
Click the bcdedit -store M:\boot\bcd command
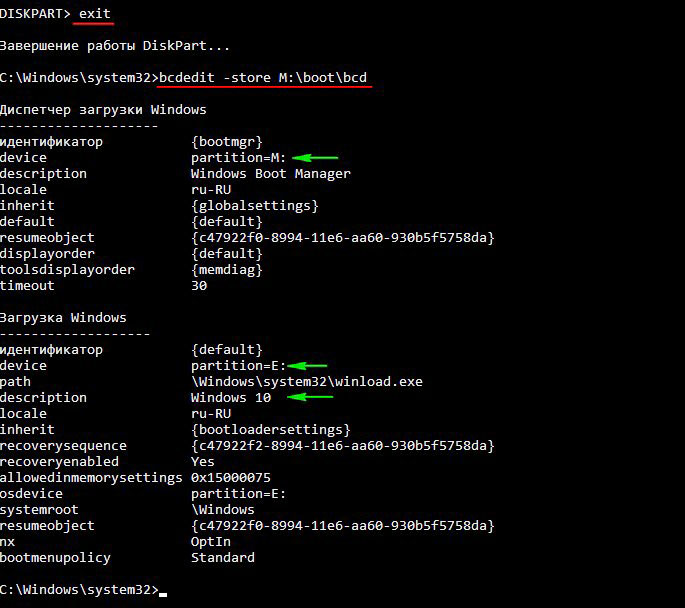point(263,78)
